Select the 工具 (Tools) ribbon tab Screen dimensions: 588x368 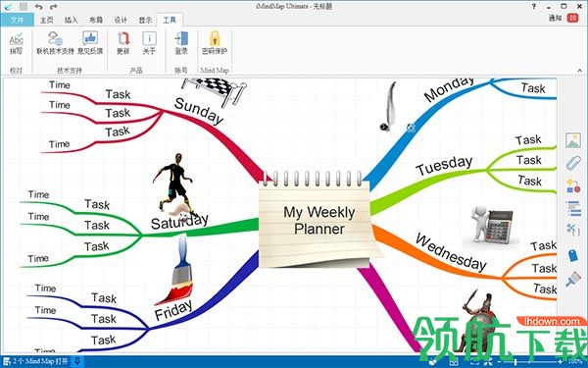(x=170, y=20)
